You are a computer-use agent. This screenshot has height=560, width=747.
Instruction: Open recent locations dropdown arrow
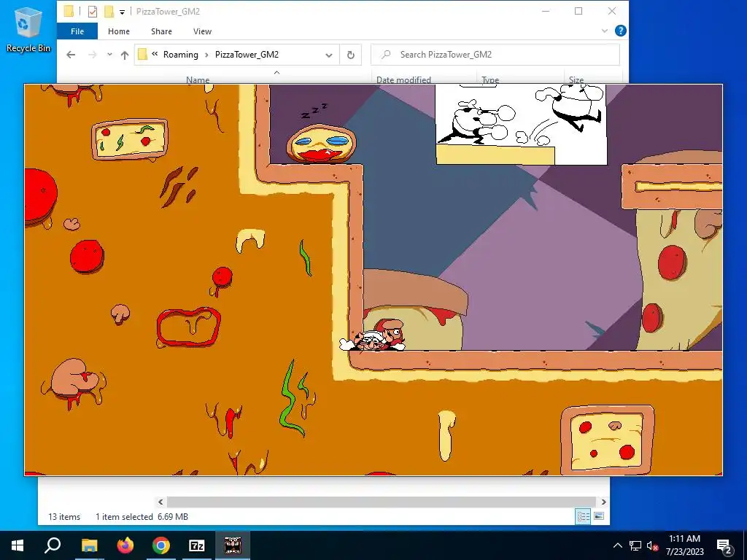pyautogui.click(x=109, y=55)
